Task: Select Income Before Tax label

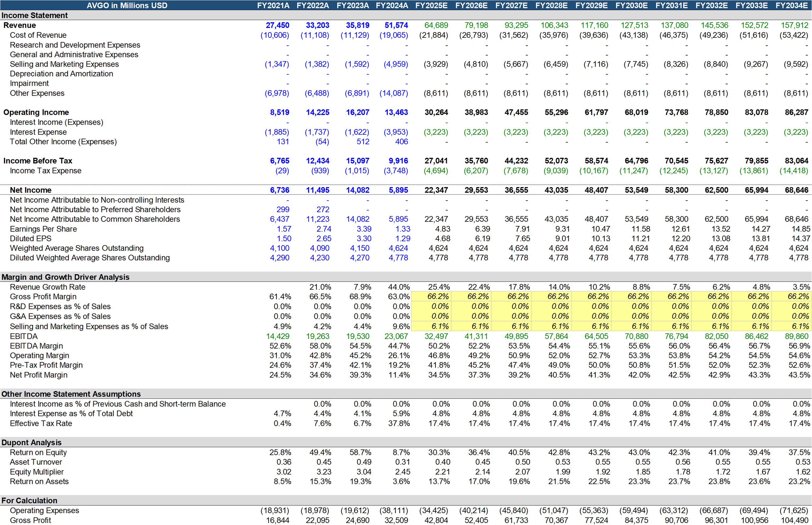Action: tap(38, 160)
